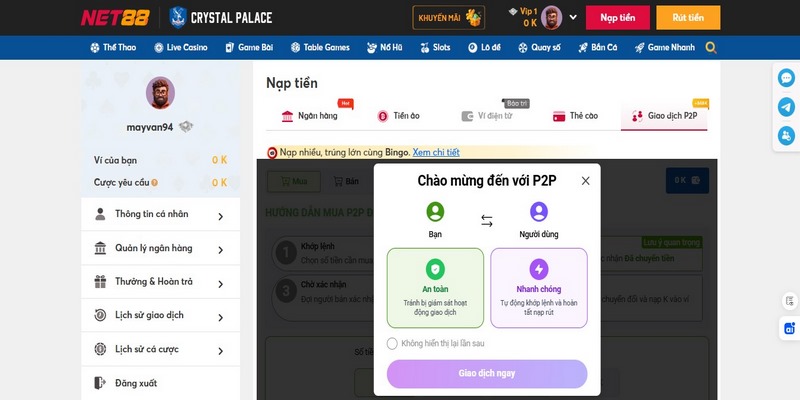Open the Quay số menu
Screen dimensions: 800x400
click(539, 47)
